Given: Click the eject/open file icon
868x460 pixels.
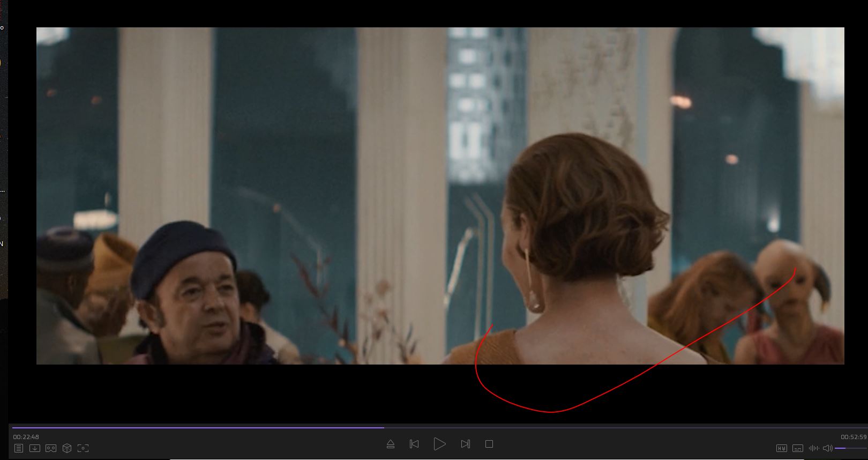Looking at the screenshot, I should click(391, 444).
